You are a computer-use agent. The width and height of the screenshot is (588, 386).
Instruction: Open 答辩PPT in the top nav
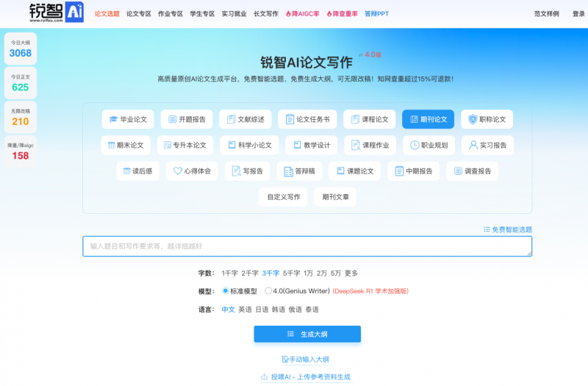376,14
